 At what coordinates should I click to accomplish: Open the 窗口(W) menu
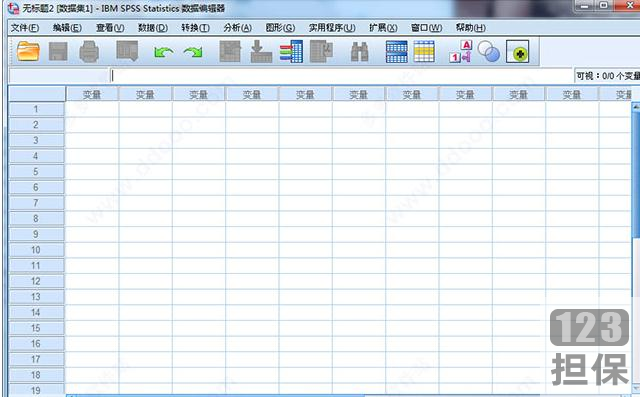427,28
